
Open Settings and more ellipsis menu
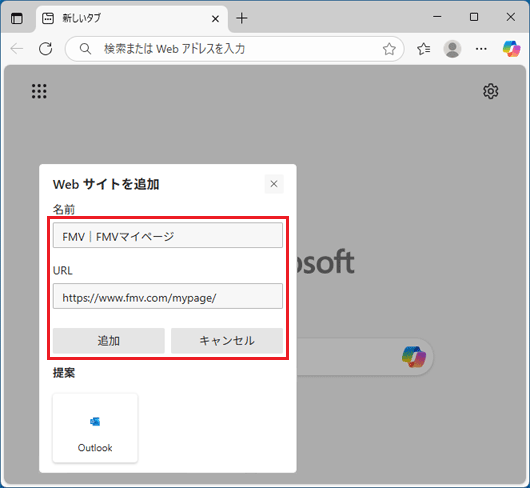(x=481, y=49)
